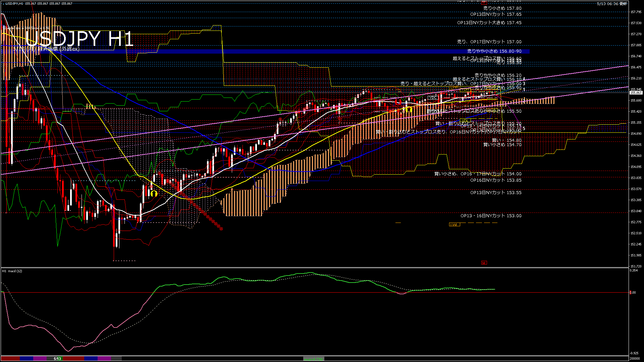Click the LWH marker label
Viewport: 644px width, 362px height.
tap(454, 87)
